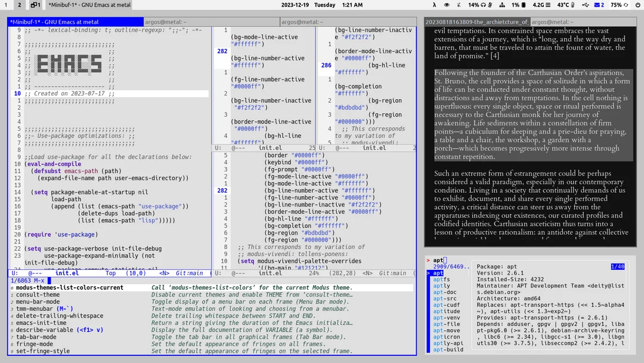
Task: Click the USB device icon in the tray
Action: pyautogui.click(x=586, y=5)
